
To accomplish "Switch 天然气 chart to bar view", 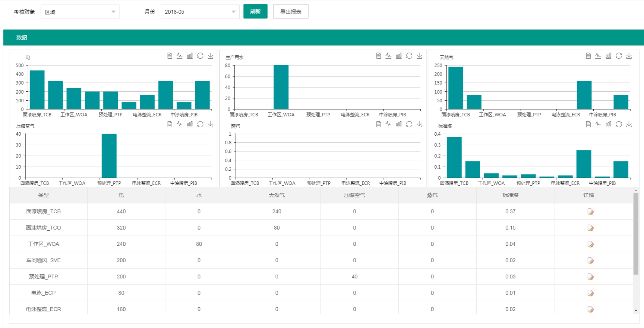I will 608,56.
